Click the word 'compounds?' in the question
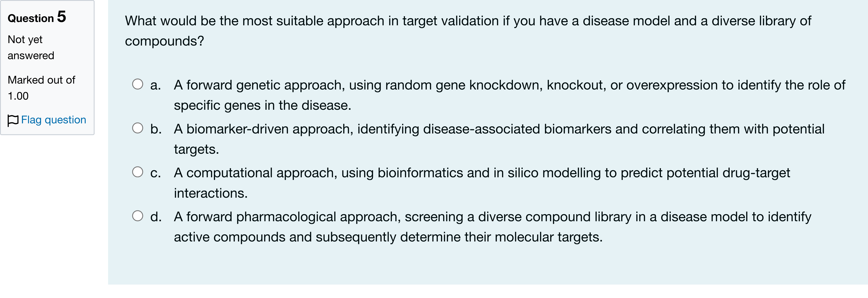 (x=164, y=41)
